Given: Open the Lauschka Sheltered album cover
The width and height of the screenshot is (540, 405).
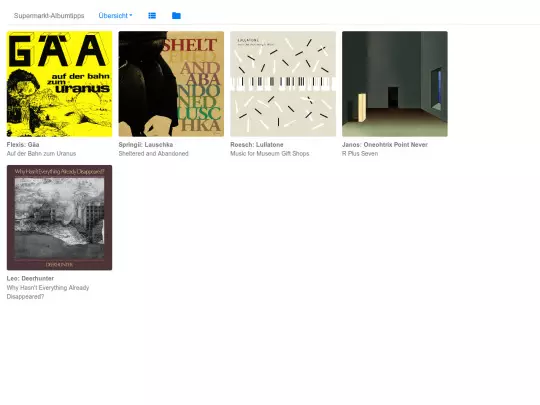Looking at the screenshot, I should click(171, 84).
